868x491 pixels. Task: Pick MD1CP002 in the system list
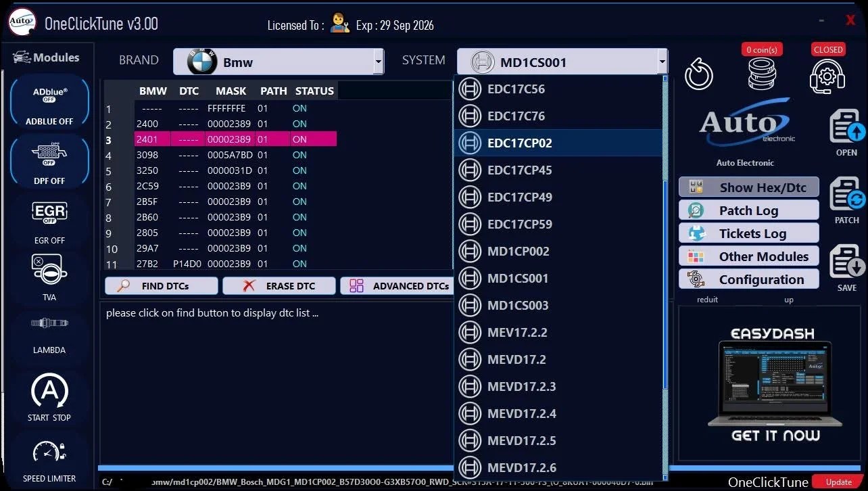point(558,252)
